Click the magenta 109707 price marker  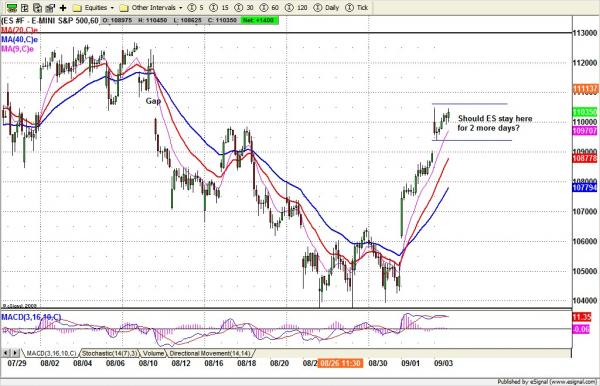[x=585, y=131]
